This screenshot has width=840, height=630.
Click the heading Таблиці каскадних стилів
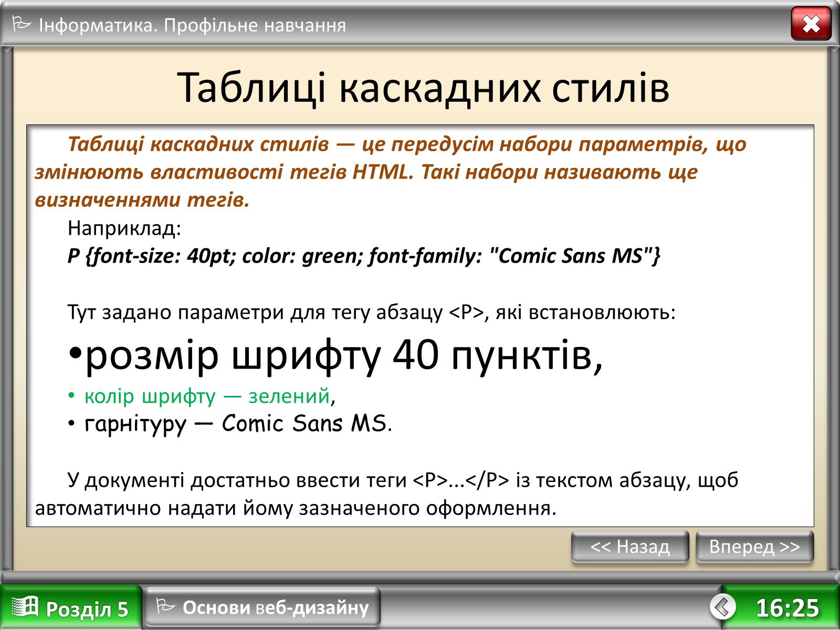(423, 88)
